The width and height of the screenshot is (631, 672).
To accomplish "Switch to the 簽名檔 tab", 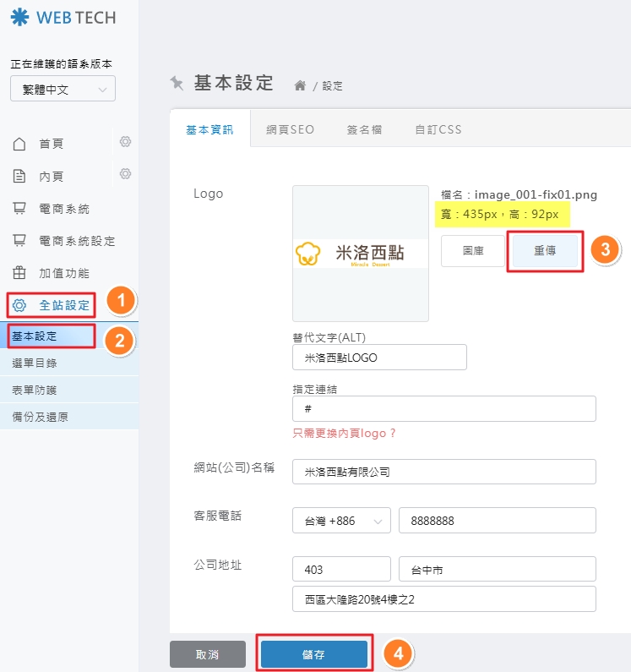I will click(364, 129).
